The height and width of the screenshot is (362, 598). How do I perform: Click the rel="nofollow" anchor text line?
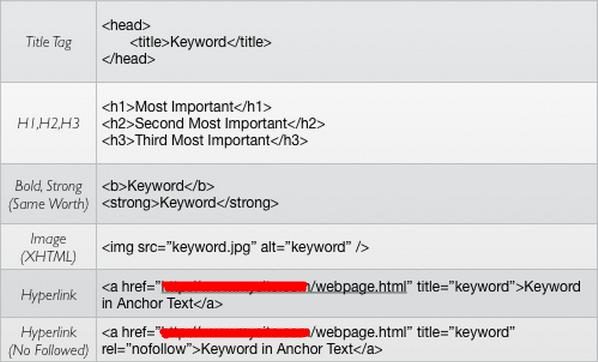pyautogui.click(x=242, y=349)
